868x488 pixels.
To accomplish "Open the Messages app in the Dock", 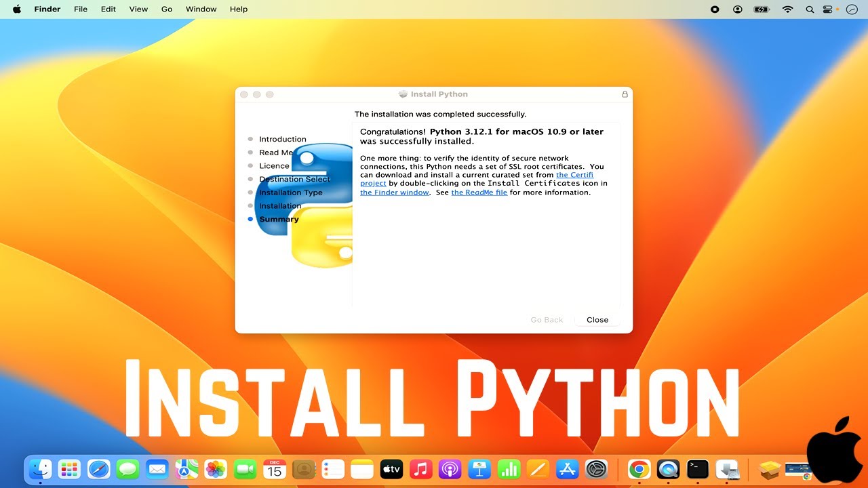I will 127,469.
